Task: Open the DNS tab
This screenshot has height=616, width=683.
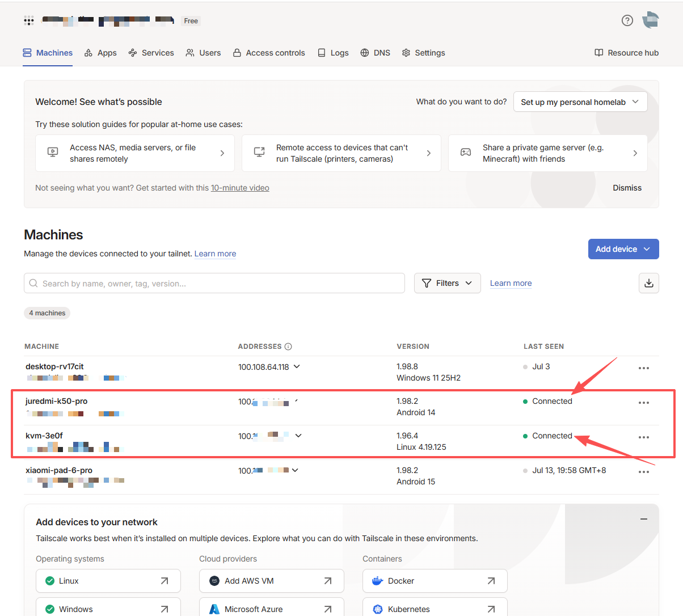Action: pyautogui.click(x=376, y=53)
